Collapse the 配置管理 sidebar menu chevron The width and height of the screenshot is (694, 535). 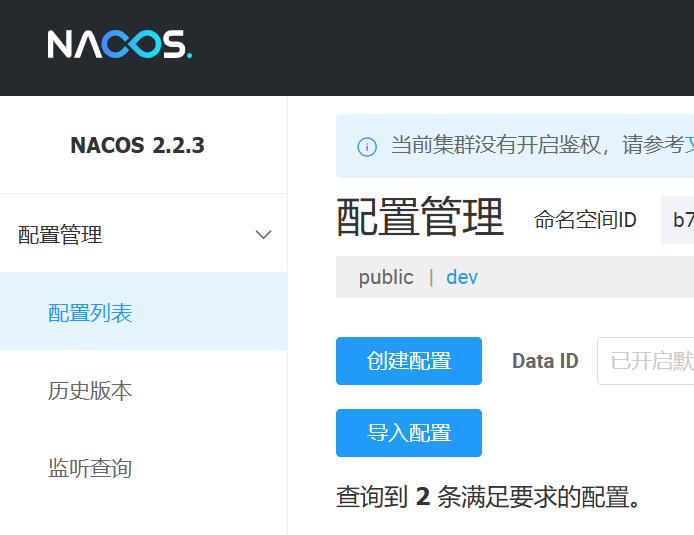coord(263,235)
